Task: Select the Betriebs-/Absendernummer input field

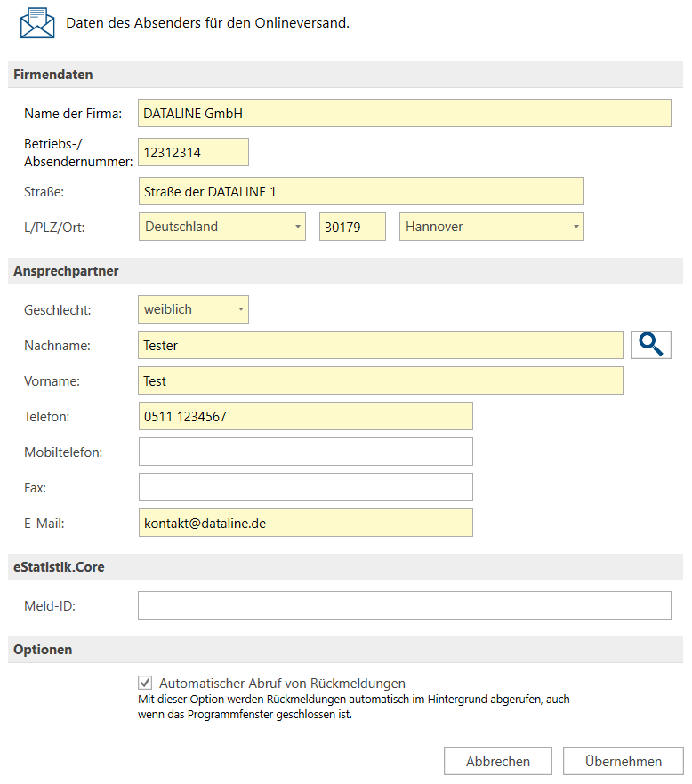Action: pyautogui.click(x=194, y=152)
